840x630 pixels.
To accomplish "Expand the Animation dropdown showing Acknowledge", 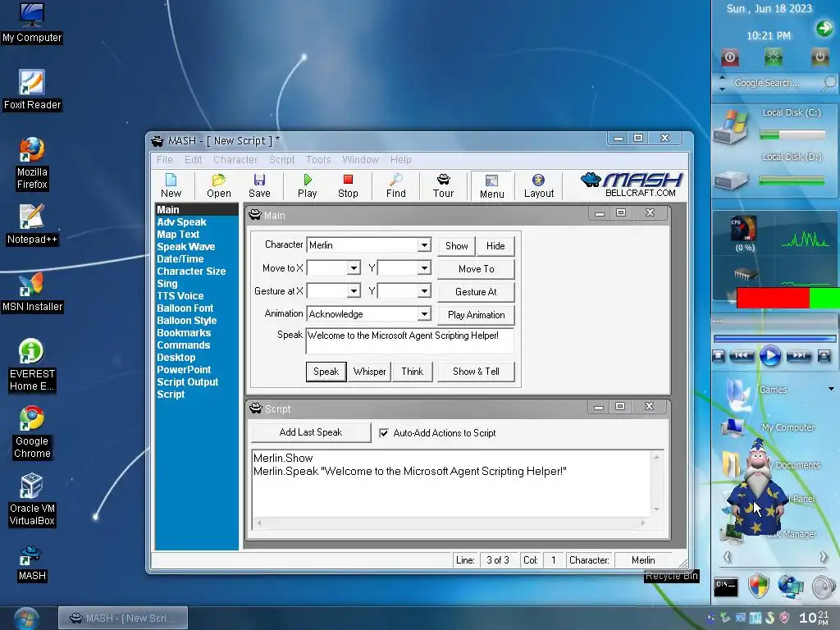I will 424,314.
